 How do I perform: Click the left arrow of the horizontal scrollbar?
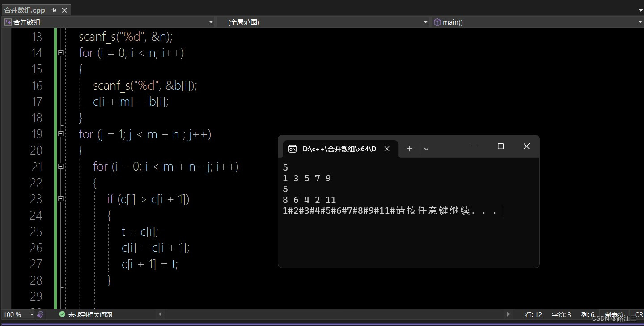click(161, 315)
